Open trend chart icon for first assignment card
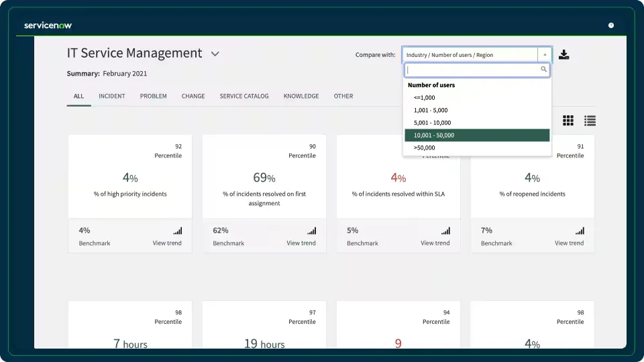Viewport: 644px width, 362px height. 312,231
